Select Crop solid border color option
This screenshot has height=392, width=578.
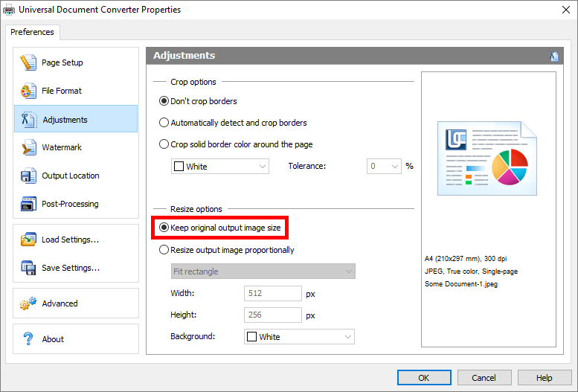tap(164, 144)
